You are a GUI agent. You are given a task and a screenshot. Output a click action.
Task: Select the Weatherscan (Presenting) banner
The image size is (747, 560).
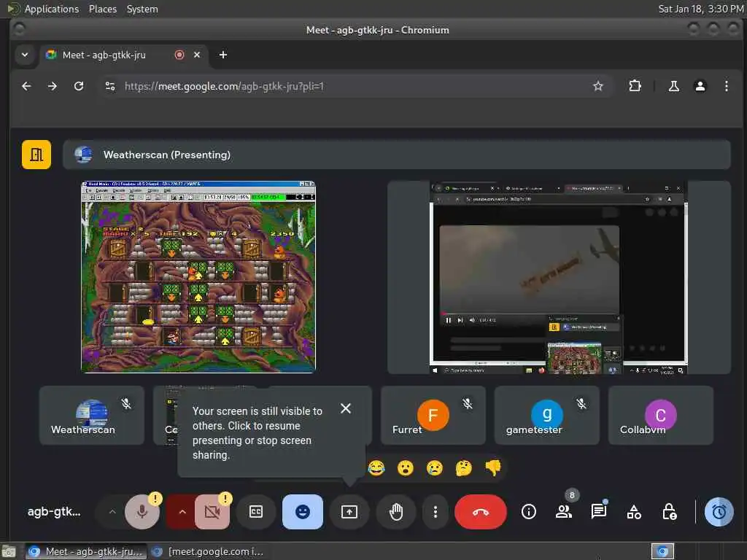click(396, 155)
